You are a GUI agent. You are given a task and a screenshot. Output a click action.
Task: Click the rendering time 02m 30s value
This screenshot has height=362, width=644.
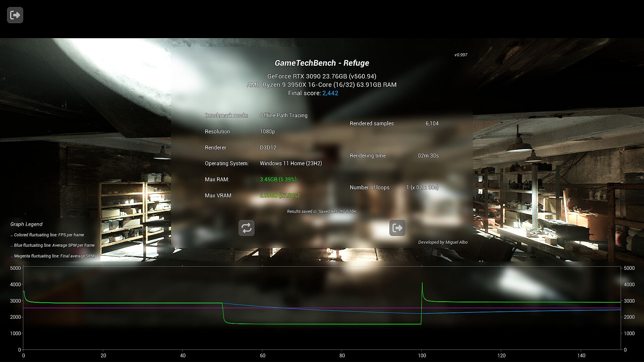(x=428, y=156)
